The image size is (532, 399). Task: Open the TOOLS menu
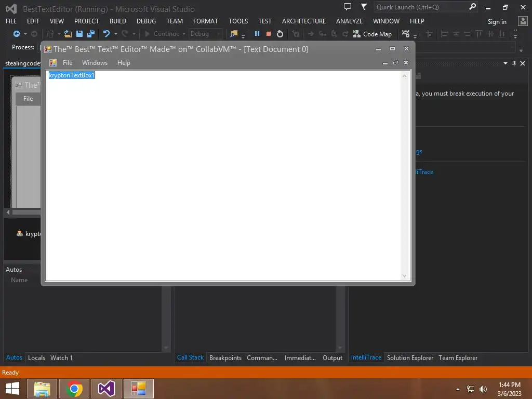(x=238, y=21)
